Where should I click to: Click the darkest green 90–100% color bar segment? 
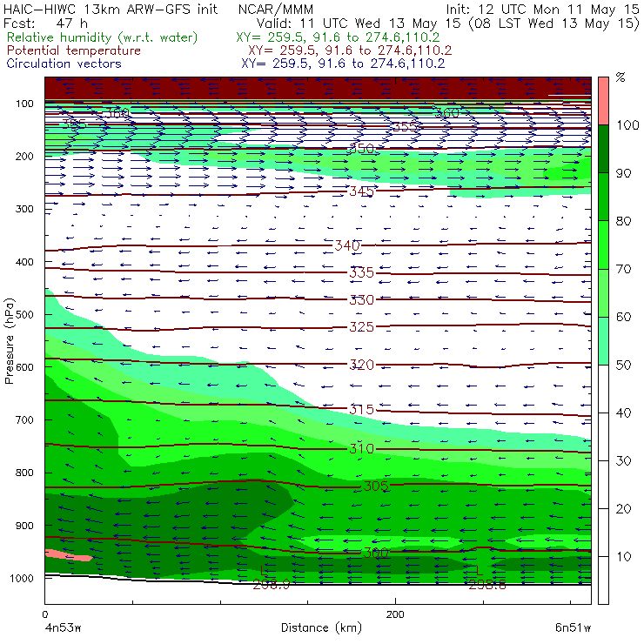pos(603,149)
